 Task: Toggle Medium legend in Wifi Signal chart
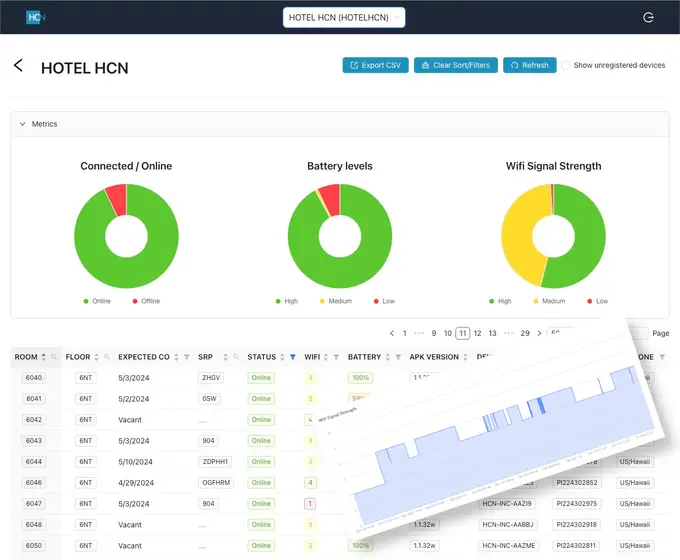pyautogui.click(x=549, y=301)
